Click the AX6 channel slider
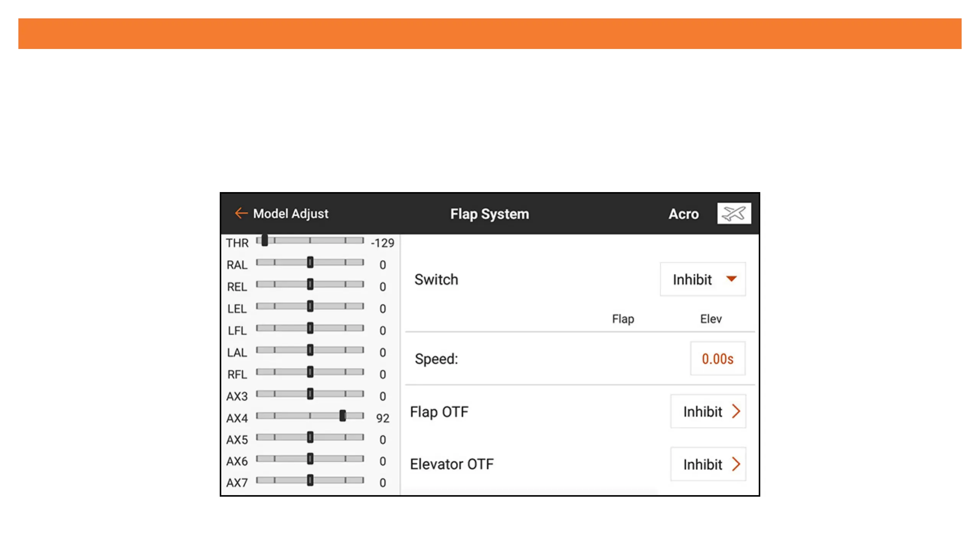Image resolution: width=980 pixels, height=551 pixels. point(310,458)
